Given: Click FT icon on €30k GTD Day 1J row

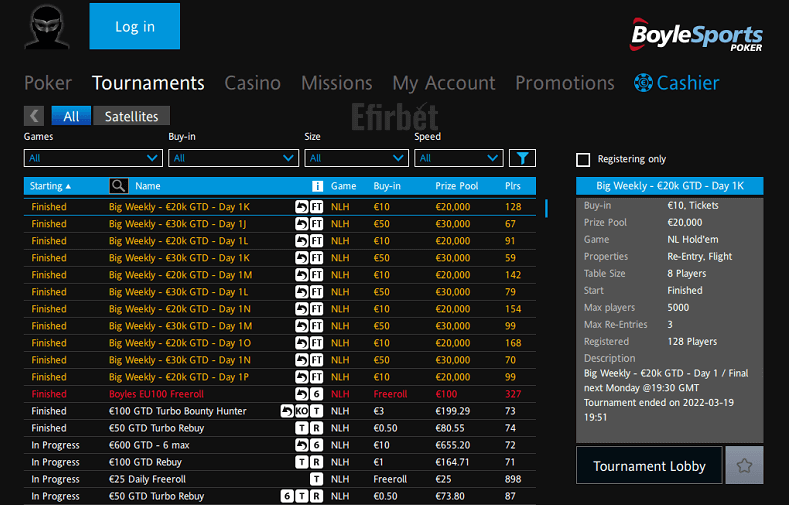Looking at the screenshot, I should 317,224.
